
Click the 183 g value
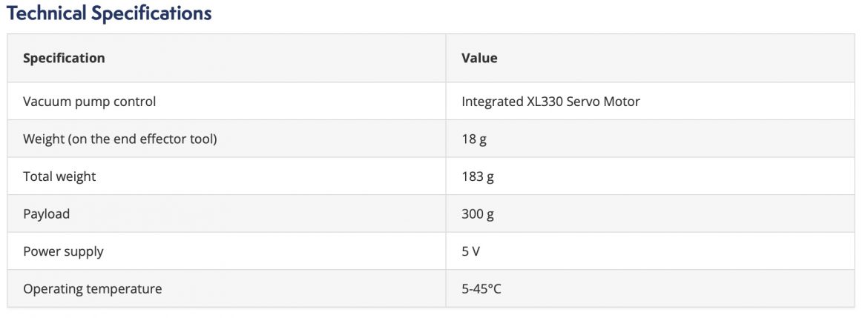(478, 176)
